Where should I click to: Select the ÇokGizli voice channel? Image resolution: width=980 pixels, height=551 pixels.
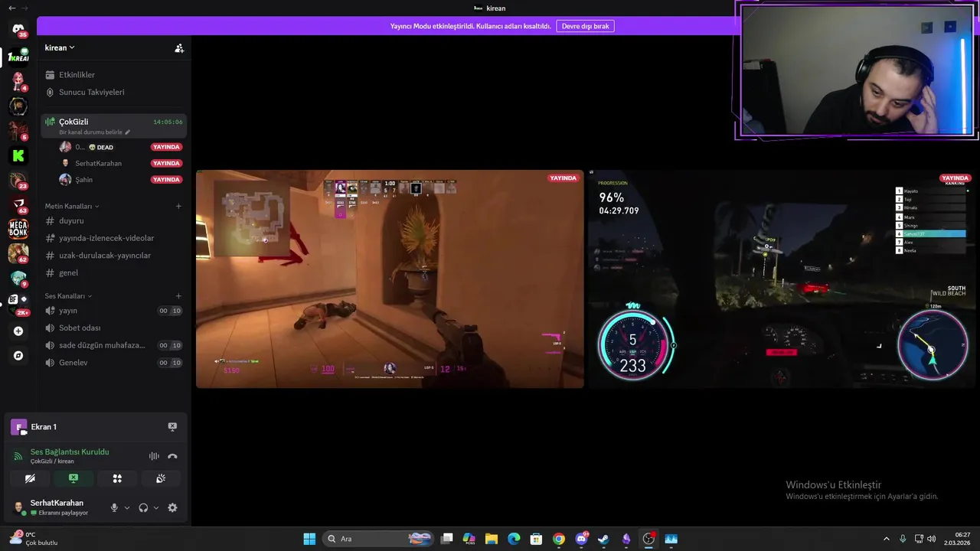[113, 126]
